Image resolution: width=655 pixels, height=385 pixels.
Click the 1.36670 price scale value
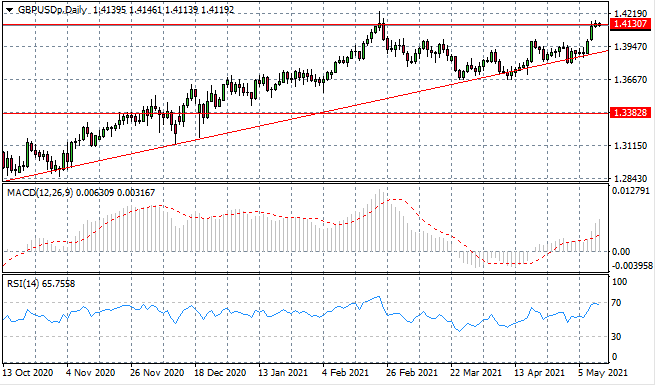631,79
